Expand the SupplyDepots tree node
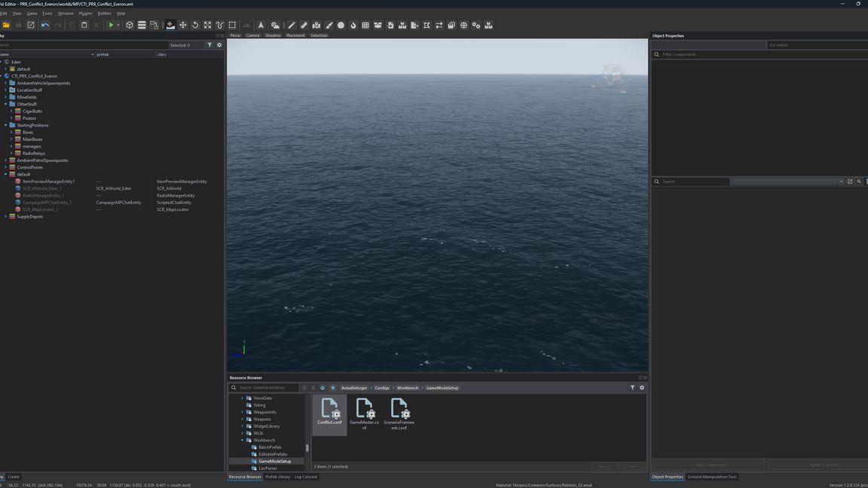868x488 pixels. pyautogui.click(x=5, y=217)
